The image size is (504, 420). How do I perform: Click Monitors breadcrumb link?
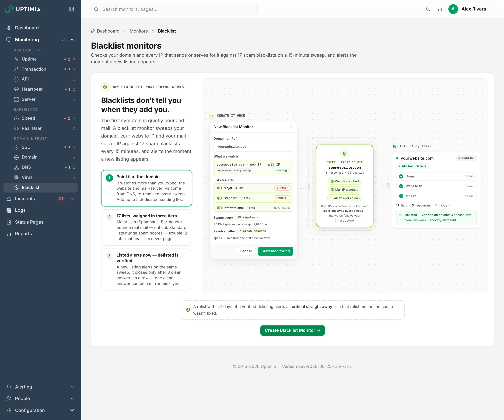(x=139, y=31)
